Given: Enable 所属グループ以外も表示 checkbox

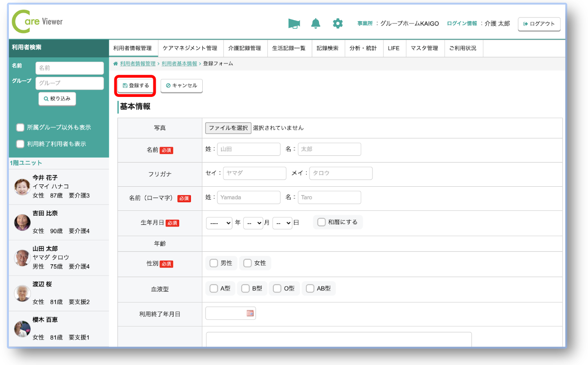Looking at the screenshot, I should pos(20,127).
